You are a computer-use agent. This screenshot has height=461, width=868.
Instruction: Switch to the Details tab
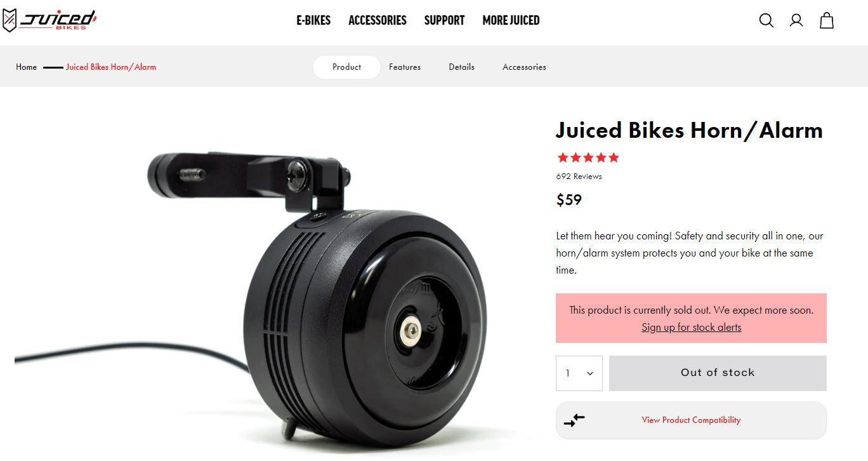(x=461, y=67)
